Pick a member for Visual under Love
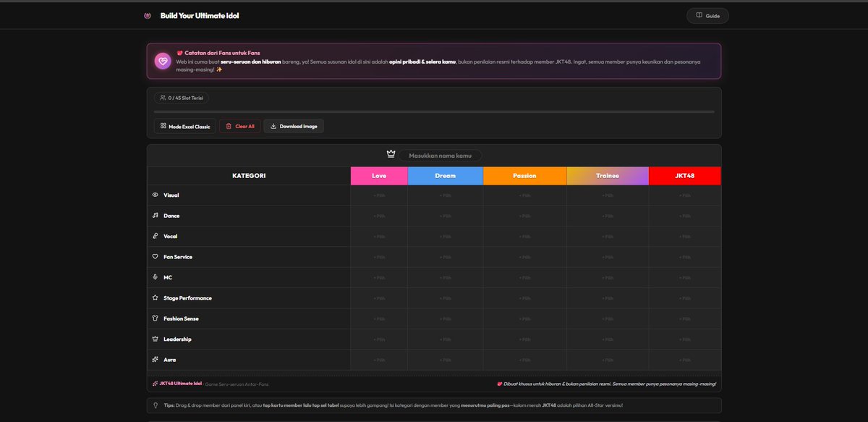The width and height of the screenshot is (868, 422). point(379,195)
